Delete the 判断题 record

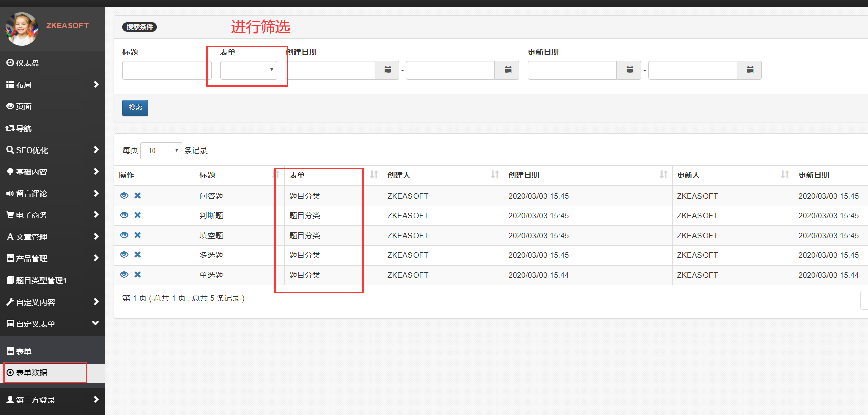[137, 215]
